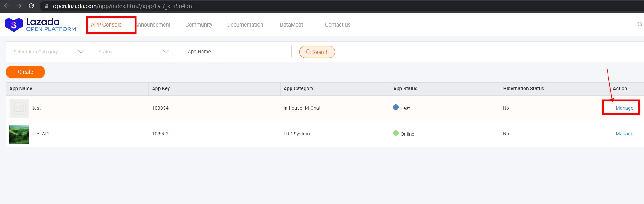The width and height of the screenshot is (644, 204).
Task: Reload the page with the refresh icon
Action: coord(31,6)
